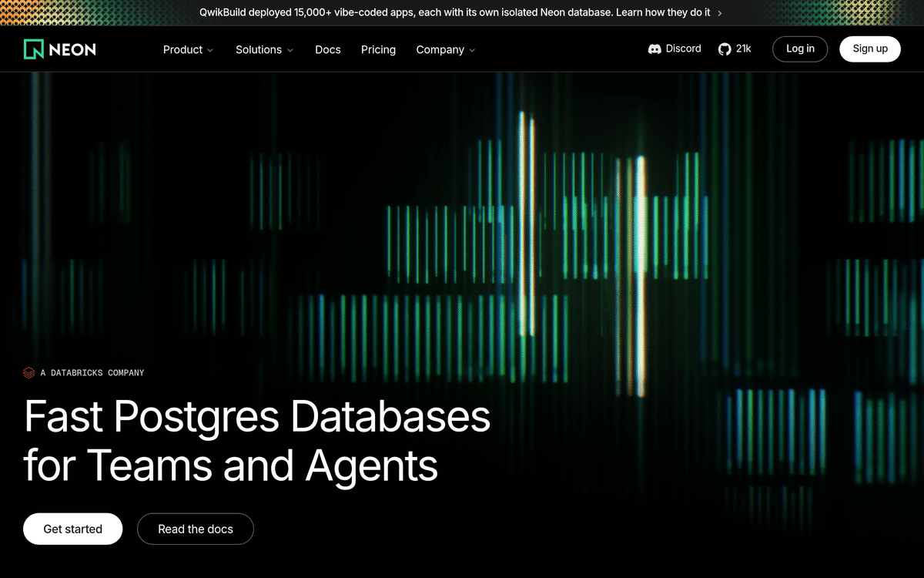Viewport: 924px width, 578px height.
Task: Click the green Neon logo icon
Action: coord(34,49)
